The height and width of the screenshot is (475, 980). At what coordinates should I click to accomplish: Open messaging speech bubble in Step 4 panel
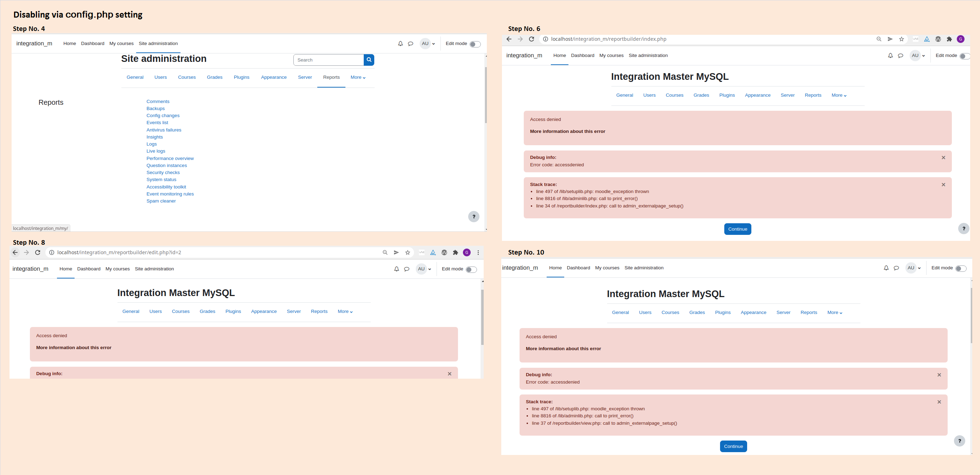point(411,44)
